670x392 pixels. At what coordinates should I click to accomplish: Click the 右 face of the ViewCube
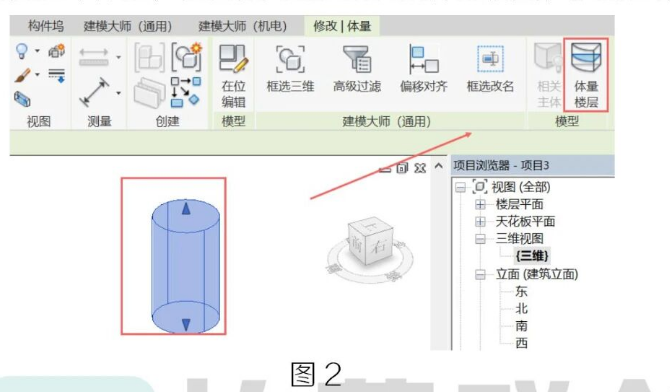(x=379, y=246)
